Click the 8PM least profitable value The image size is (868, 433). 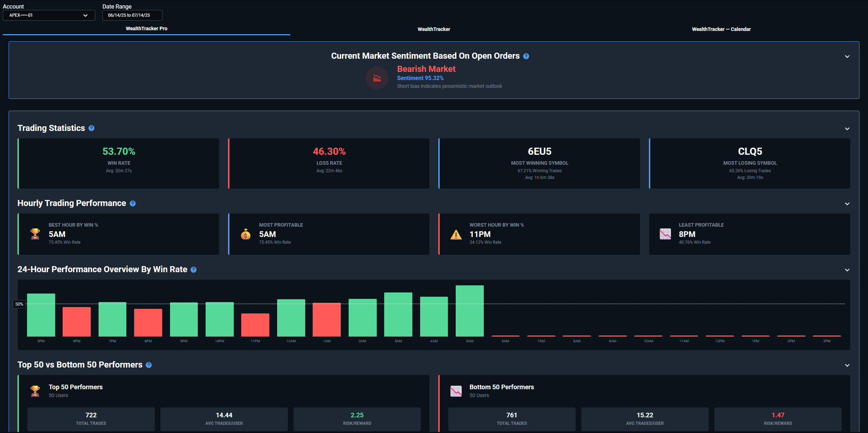coord(687,234)
